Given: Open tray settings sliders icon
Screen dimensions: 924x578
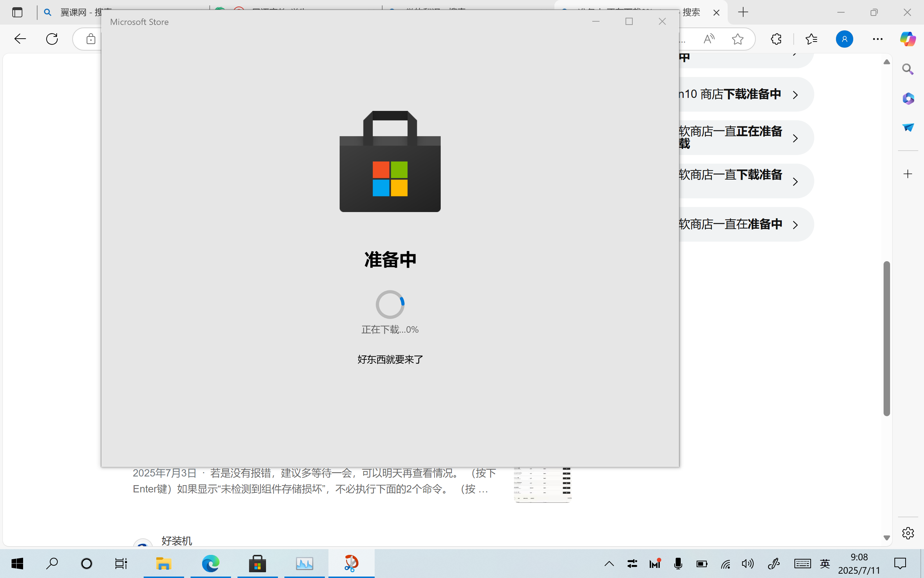Looking at the screenshot, I should [632, 564].
